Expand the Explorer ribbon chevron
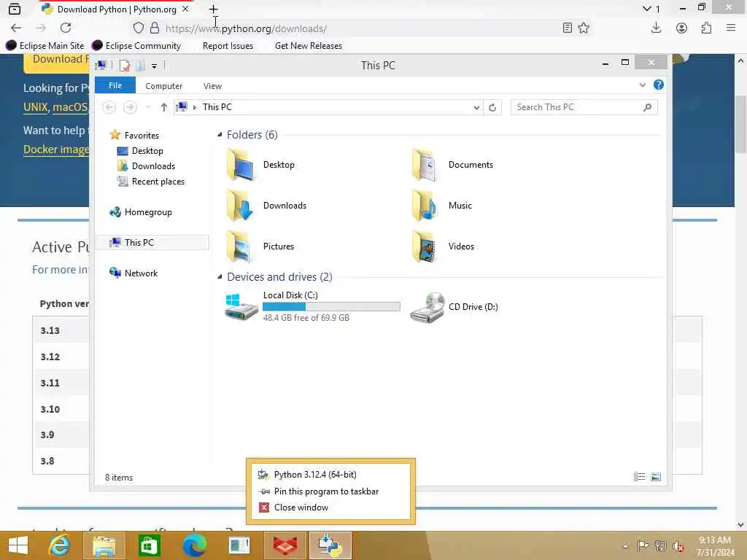747x560 pixels. 642,85
